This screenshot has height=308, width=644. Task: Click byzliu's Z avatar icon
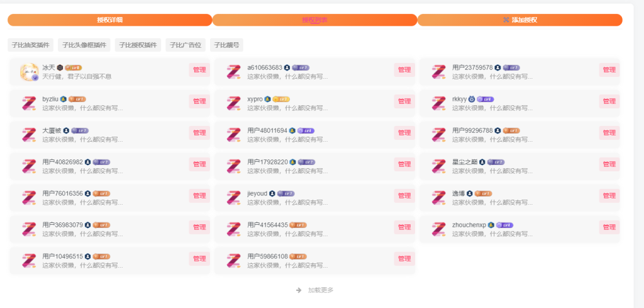click(x=29, y=103)
